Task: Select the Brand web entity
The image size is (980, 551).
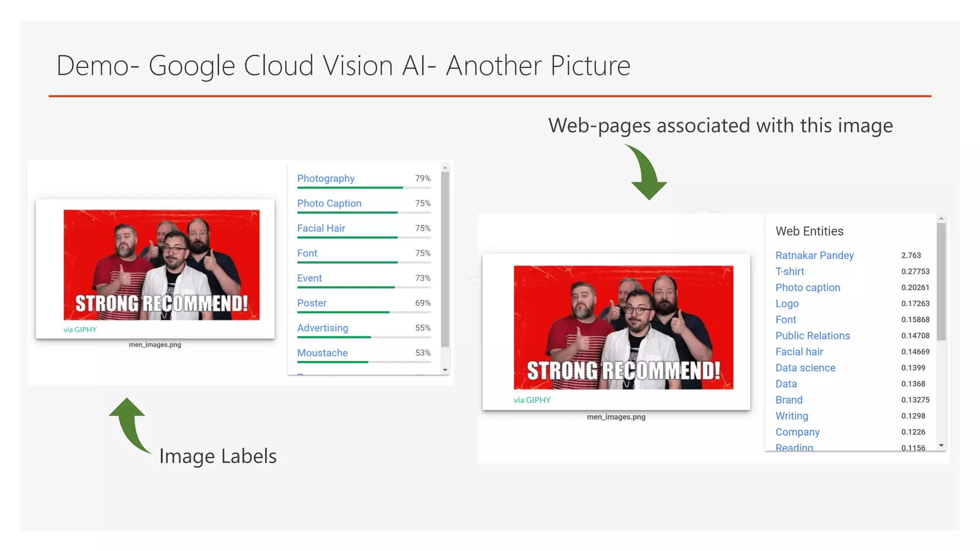Action: 789,400
